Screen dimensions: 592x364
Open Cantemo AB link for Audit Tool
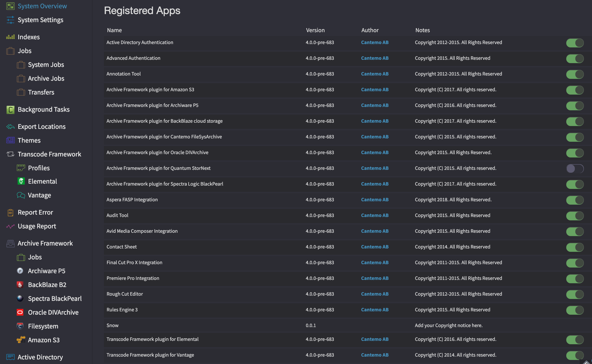(x=375, y=215)
